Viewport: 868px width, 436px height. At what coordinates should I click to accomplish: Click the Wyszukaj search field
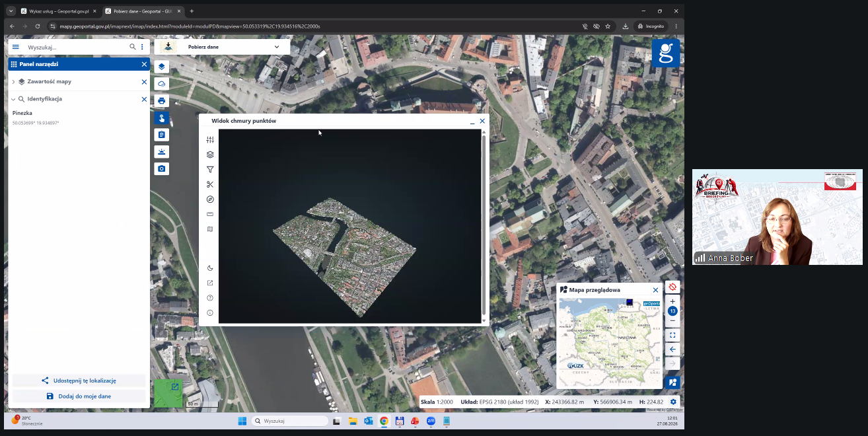(77, 48)
